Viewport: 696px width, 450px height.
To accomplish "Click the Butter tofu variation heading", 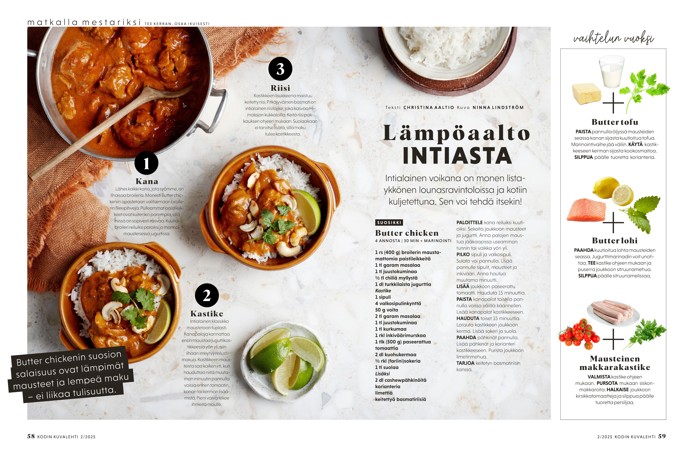I will tap(614, 122).
